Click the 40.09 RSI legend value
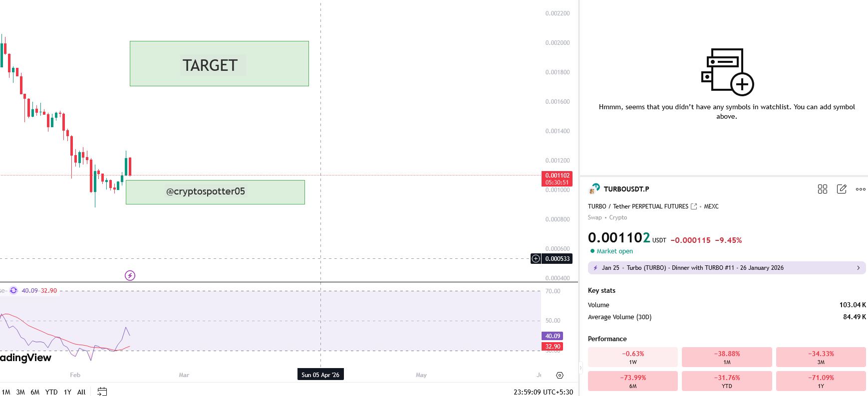The height and width of the screenshot is (396, 868). tap(29, 291)
